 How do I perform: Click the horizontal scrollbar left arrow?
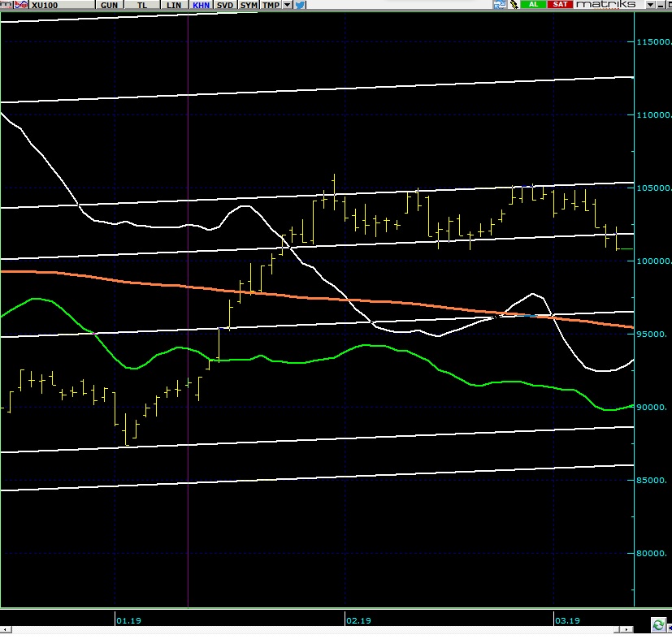(x=6, y=629)
